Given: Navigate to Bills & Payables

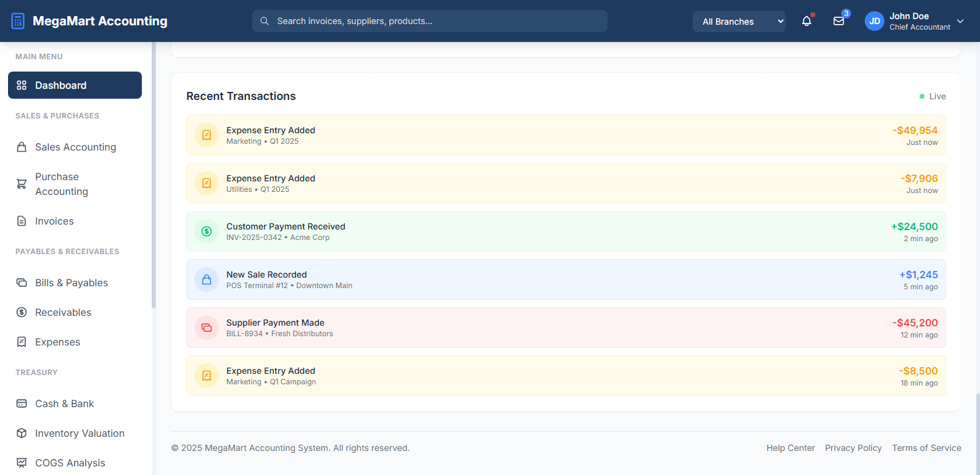Looking at the screenshot, I should pos(72,283).
